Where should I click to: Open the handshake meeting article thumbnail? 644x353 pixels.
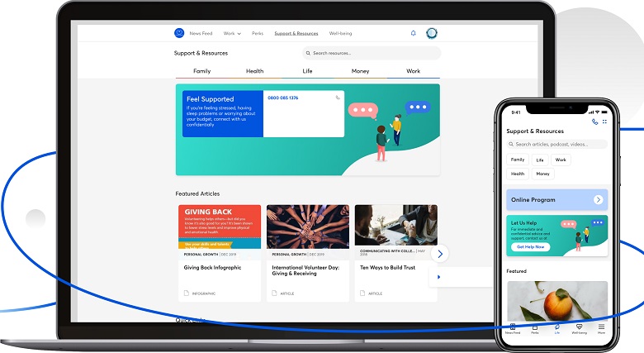396,225
